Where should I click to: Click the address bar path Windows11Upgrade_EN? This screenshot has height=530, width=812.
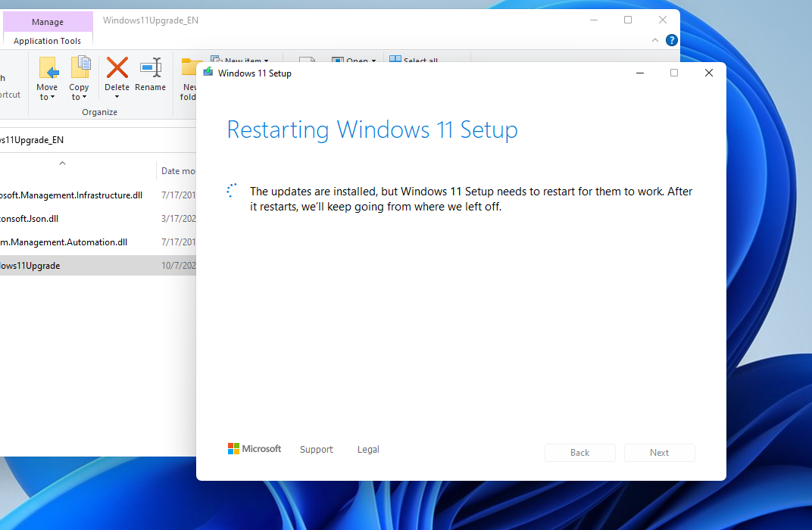click(x=32, y=140)
